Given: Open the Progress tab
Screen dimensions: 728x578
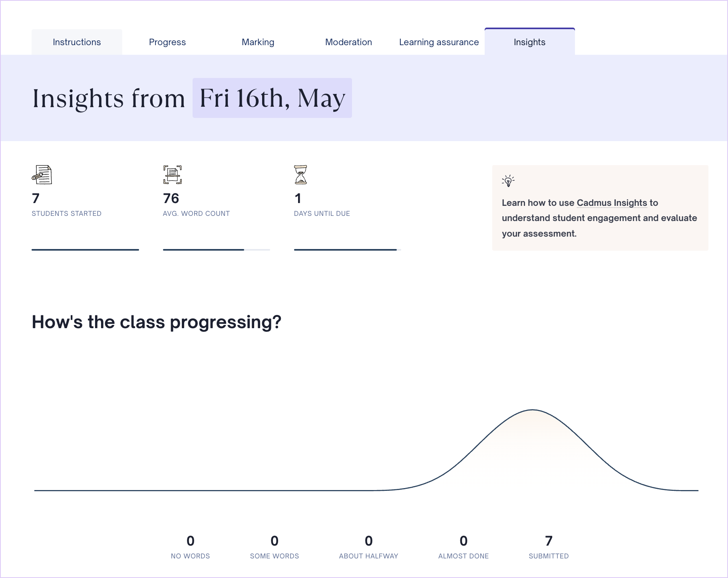Looking at the screenshot, I should coord(167,42).
